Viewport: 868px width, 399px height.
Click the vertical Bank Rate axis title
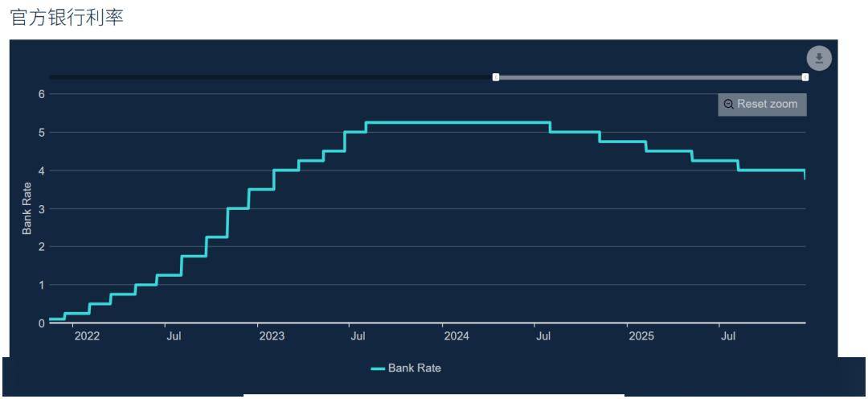(x=27, y=208)
